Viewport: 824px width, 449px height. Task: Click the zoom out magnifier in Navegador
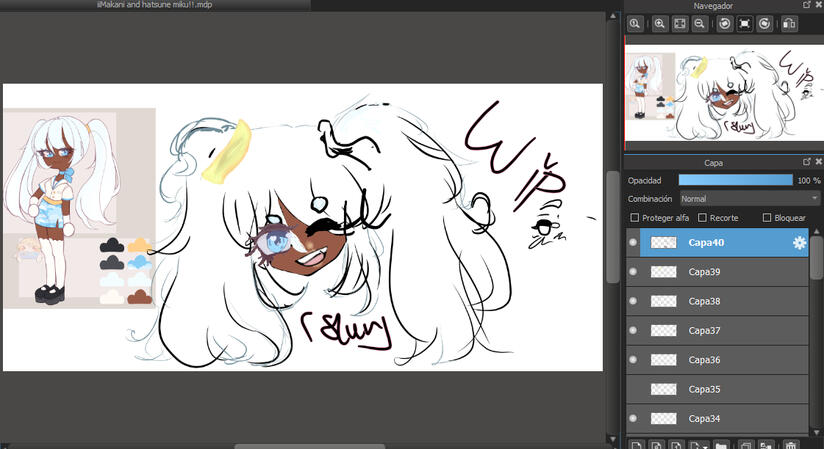coord(700,24)
